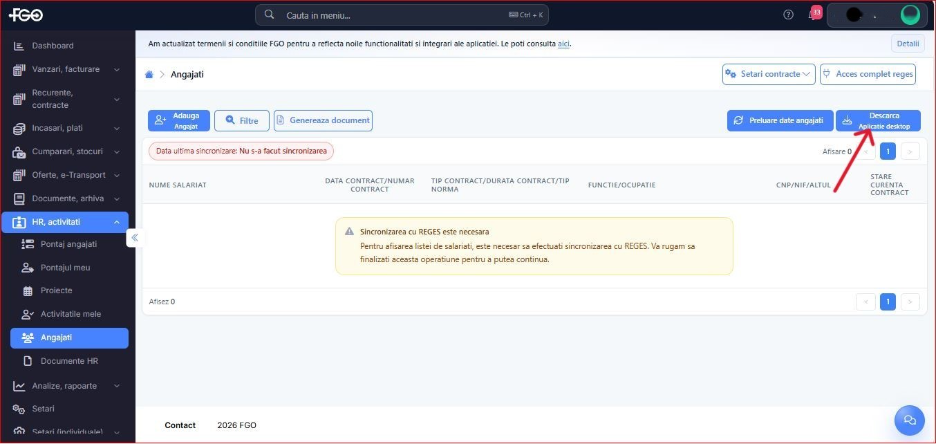Screen dimensions: 936x444
Task: Open Documente HR menu item
Action: pos(69,361)
